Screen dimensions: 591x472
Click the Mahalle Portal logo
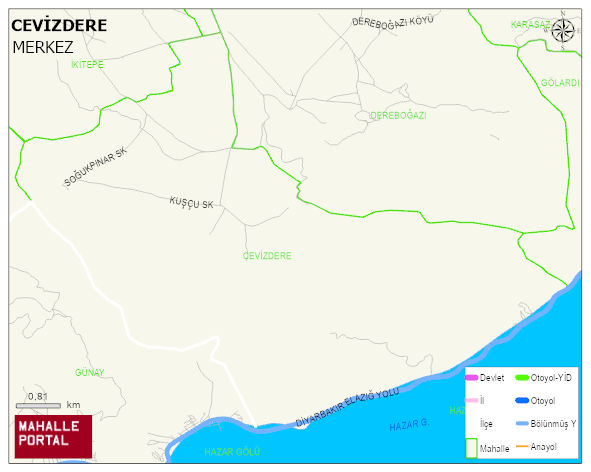coord(53,437)
